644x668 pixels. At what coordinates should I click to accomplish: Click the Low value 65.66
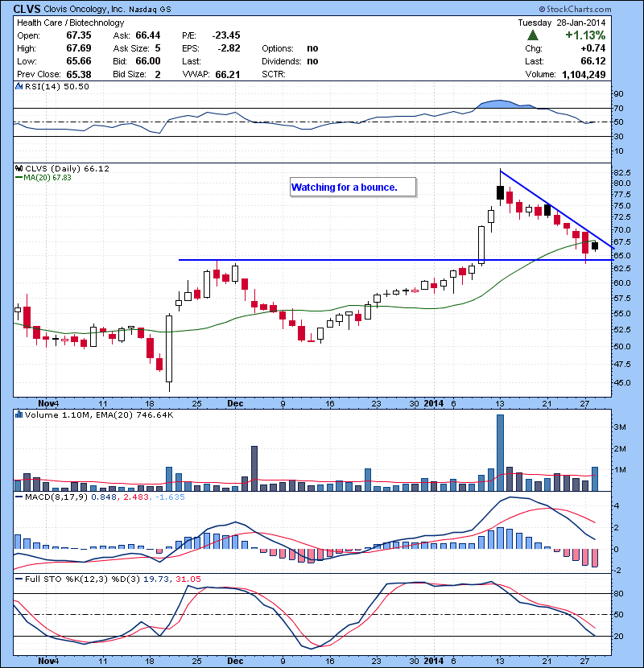pyautogui.click(x=79, y=61)
